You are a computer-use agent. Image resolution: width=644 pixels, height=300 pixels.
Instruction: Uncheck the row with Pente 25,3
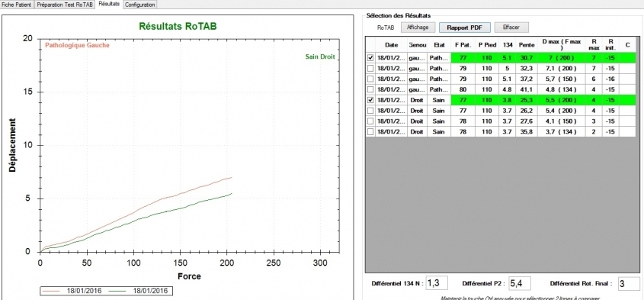click(370, 99)
